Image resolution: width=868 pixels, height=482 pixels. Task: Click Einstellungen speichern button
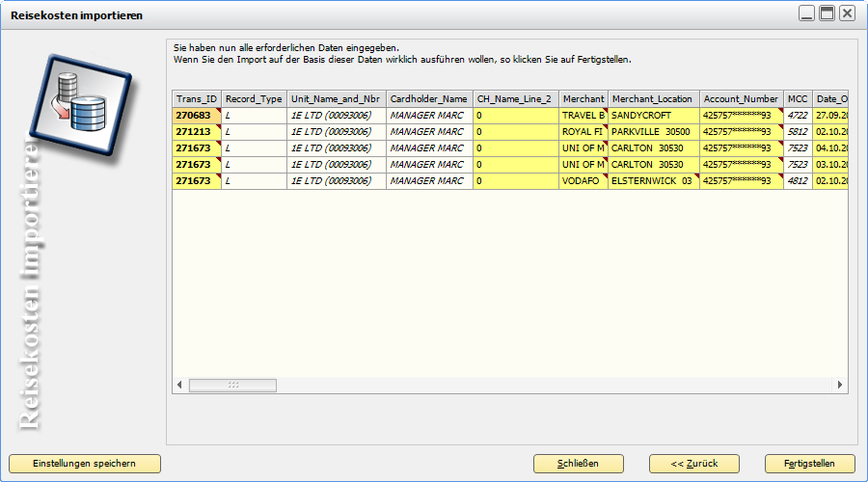pyautogui.click(x=84, y=463)
